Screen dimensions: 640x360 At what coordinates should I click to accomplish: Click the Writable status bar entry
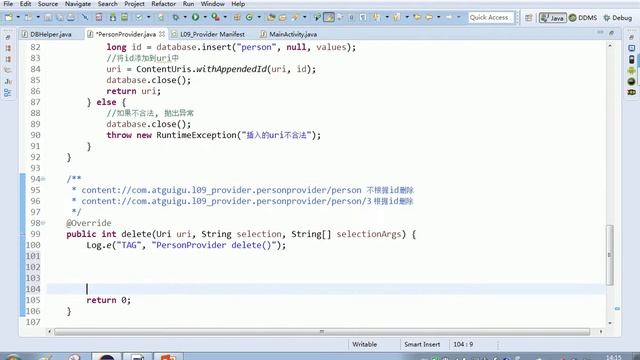point(364,344)
